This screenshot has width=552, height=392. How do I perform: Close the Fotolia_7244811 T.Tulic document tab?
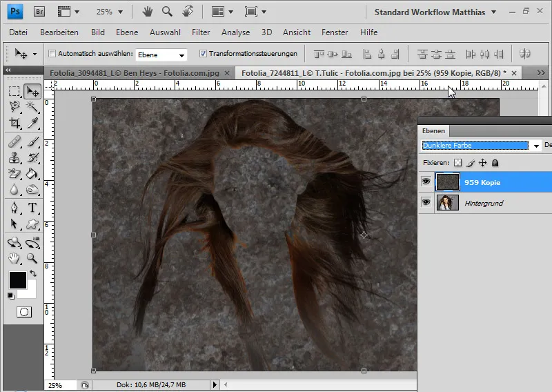(514, 73)
